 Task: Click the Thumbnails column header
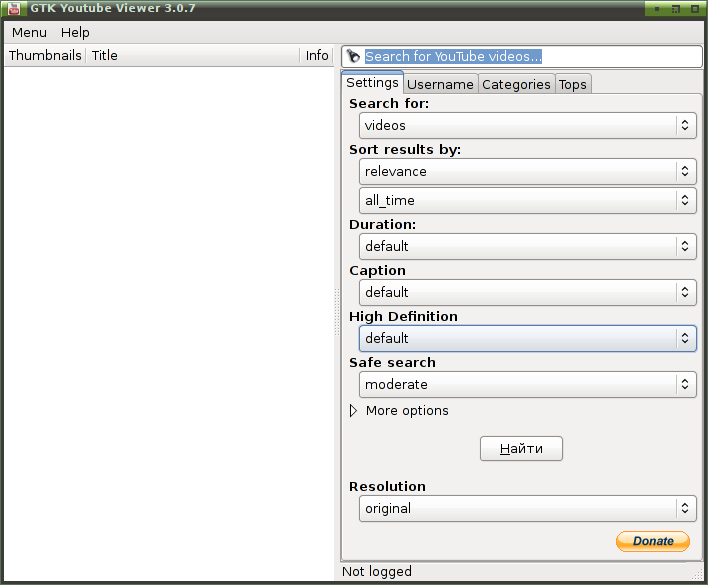click(x=45, y=56)
